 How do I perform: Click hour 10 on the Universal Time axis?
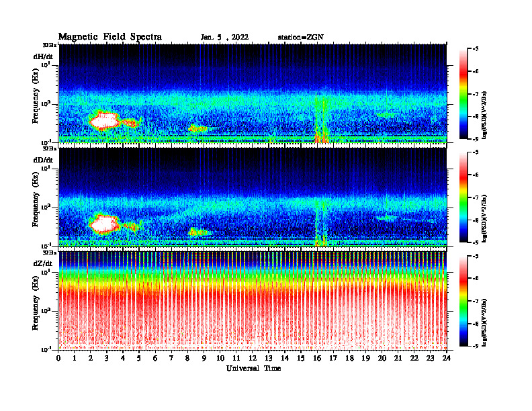click(x=220, y=358)
